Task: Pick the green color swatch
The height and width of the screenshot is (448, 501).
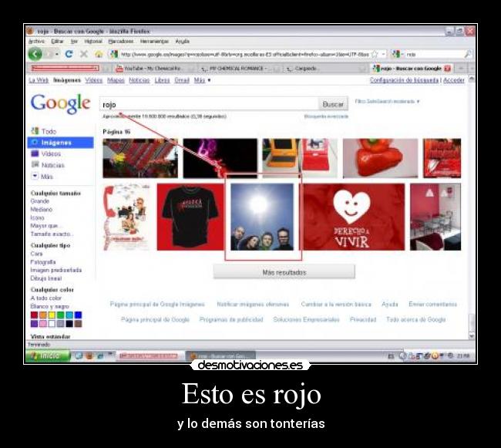Action: coord(60,315)
